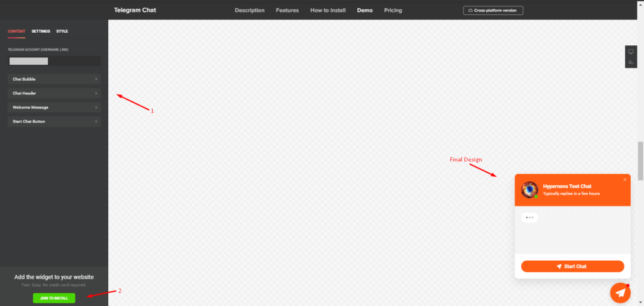The image size is (644, 306).
Task: Close the Hypernova Test Chat widget
Action: (x=625, y=179)
